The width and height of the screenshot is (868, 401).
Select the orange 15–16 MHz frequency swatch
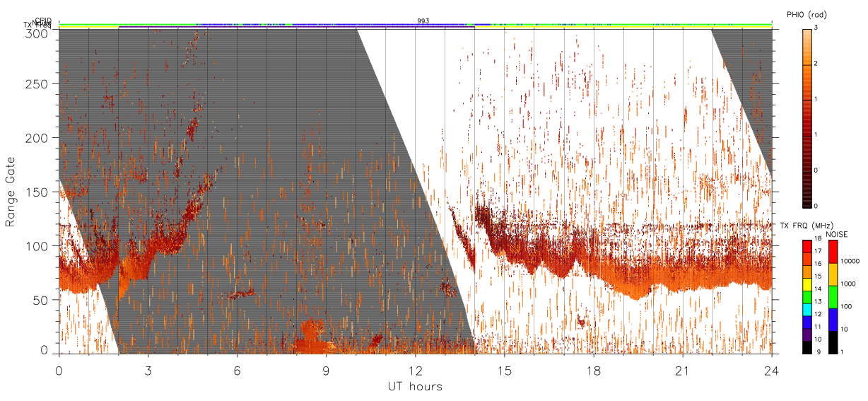coord(807,272)
